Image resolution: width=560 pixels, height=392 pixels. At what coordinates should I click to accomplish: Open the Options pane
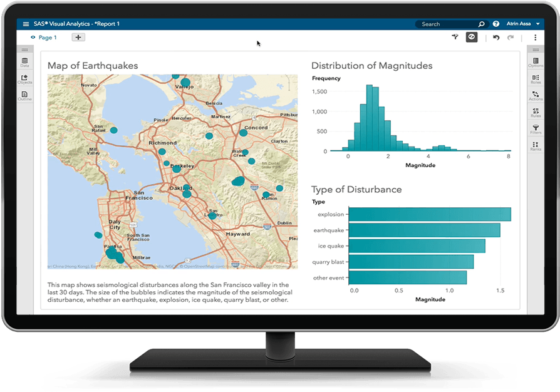(x=536, y=62)
